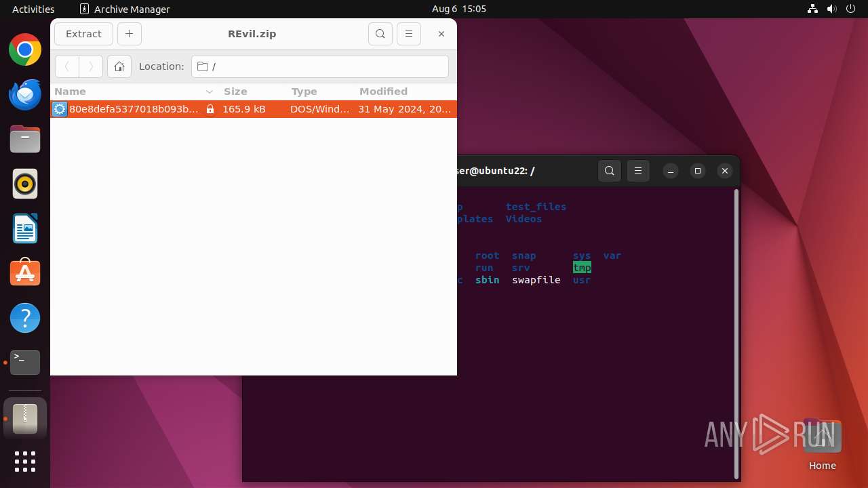Click highlighted tmp in the Terminal output
The width and height of the screenshot is (868, 488).
[582, 268]
